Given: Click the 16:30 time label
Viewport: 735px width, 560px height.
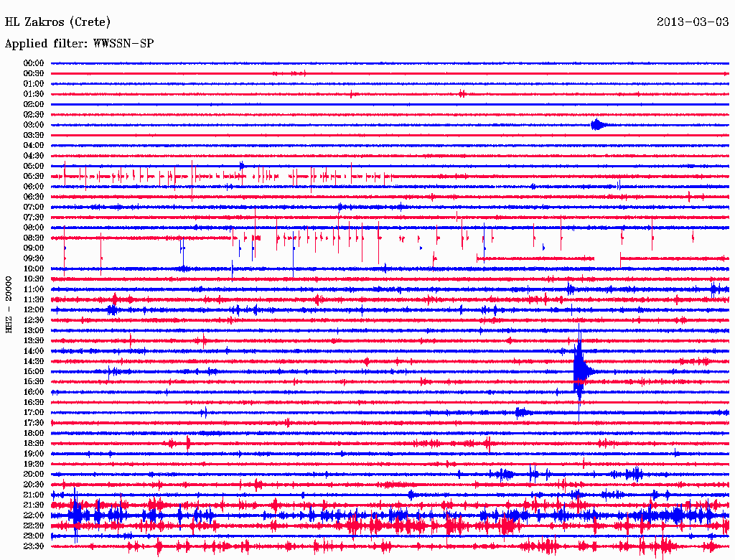Looking at the screenshot, I should [34, 403].
